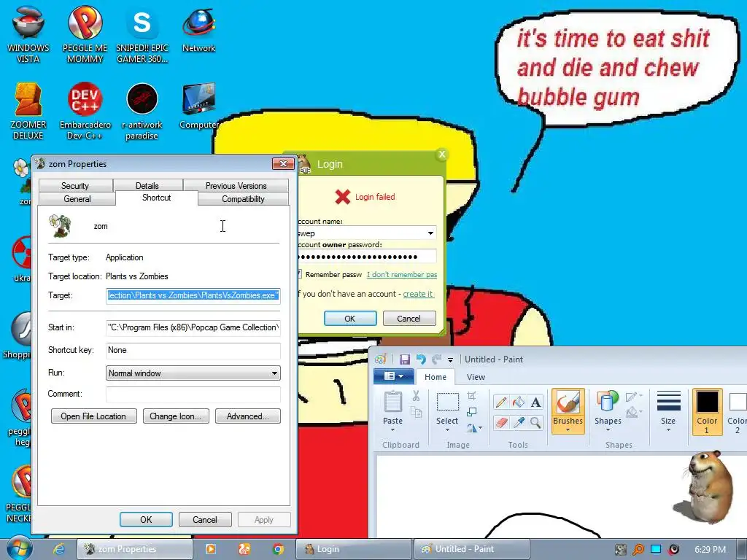Select the Fill with color bucket tool
Screen dimensions: 747x560
click(519, 402)
